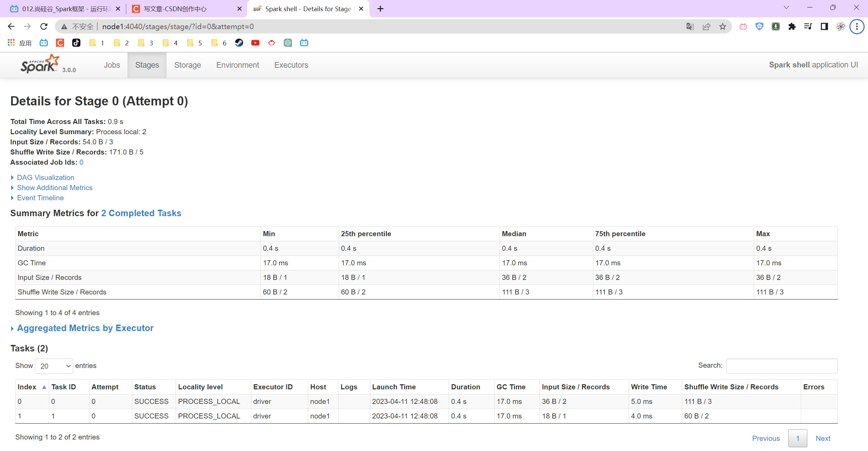The image size is (868, 451).
Task: Expand the Show Additional Metrics section
Action: [x=55, y=187]
